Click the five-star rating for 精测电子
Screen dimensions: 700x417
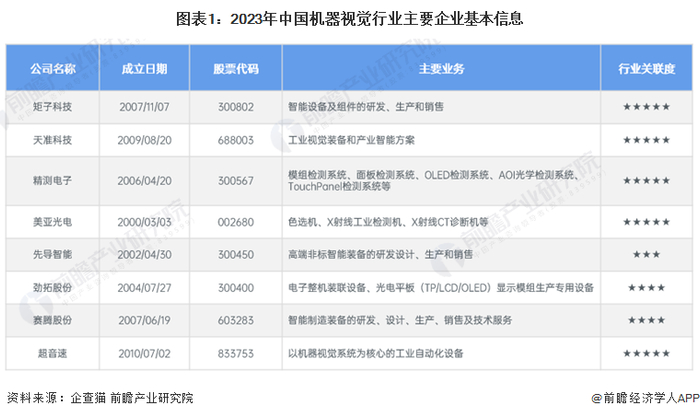pyautogui.click(x=646, y=181)
